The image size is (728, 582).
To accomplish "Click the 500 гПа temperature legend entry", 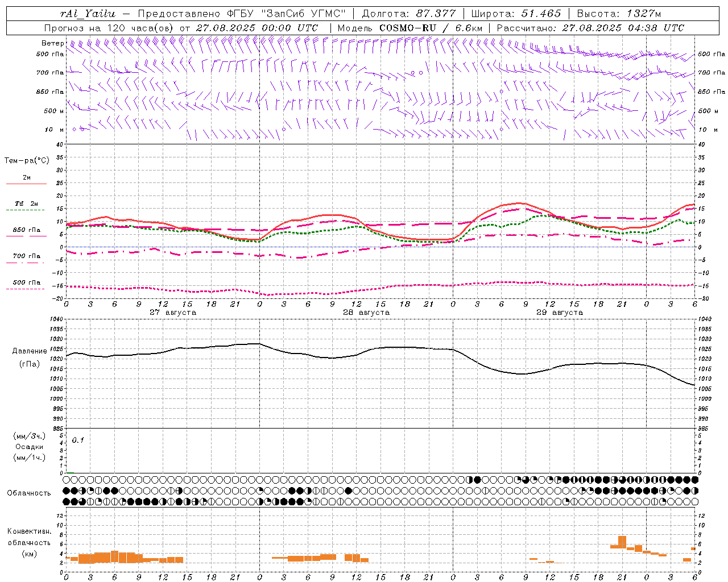I will (27, 282).
